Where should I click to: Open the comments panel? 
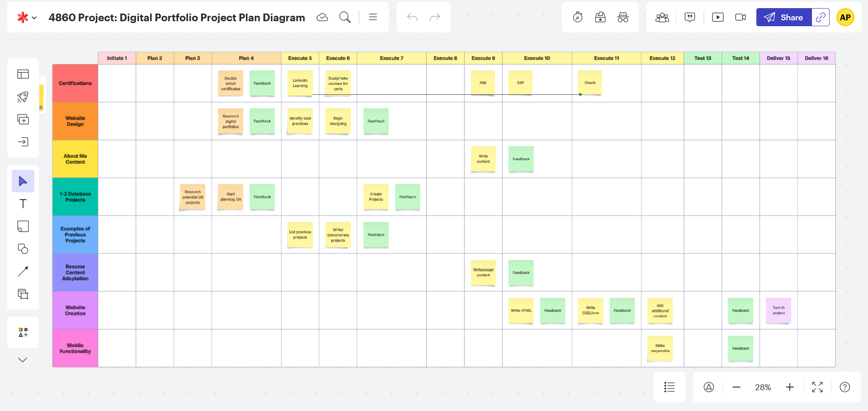pos(690,18)
